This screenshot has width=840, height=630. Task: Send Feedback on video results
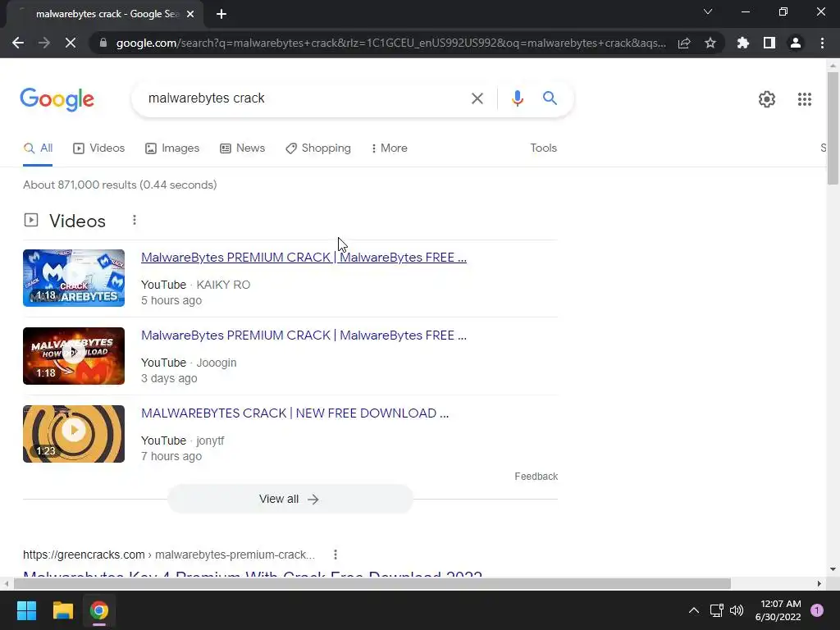coord(536,477)
